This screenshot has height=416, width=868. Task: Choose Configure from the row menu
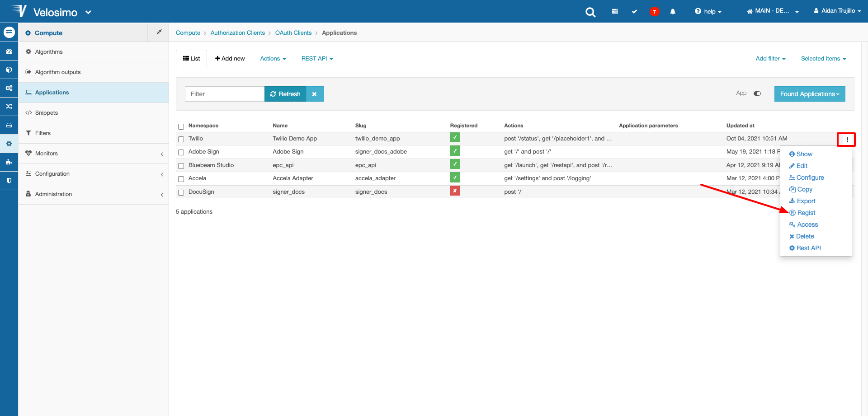(807, 178)
